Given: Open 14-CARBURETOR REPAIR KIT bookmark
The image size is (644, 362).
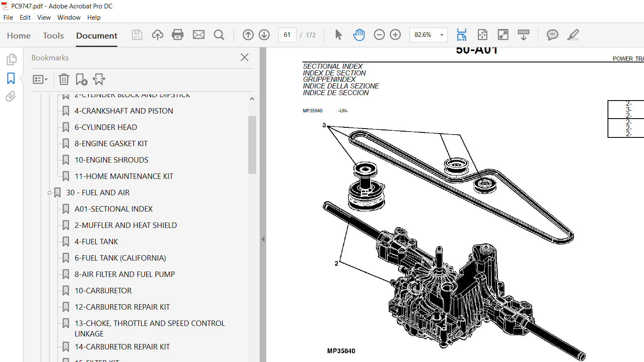Looking at the screenshot, I should pos(122,347).
